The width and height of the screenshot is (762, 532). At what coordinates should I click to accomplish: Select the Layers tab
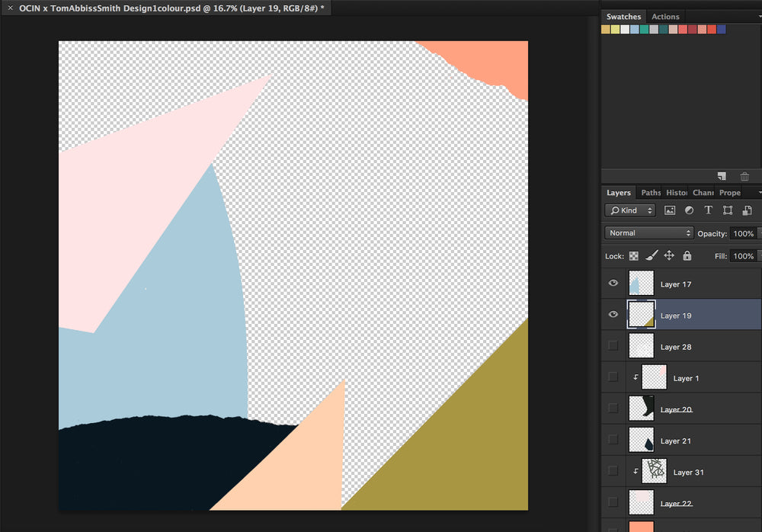(x=619, y=193)
